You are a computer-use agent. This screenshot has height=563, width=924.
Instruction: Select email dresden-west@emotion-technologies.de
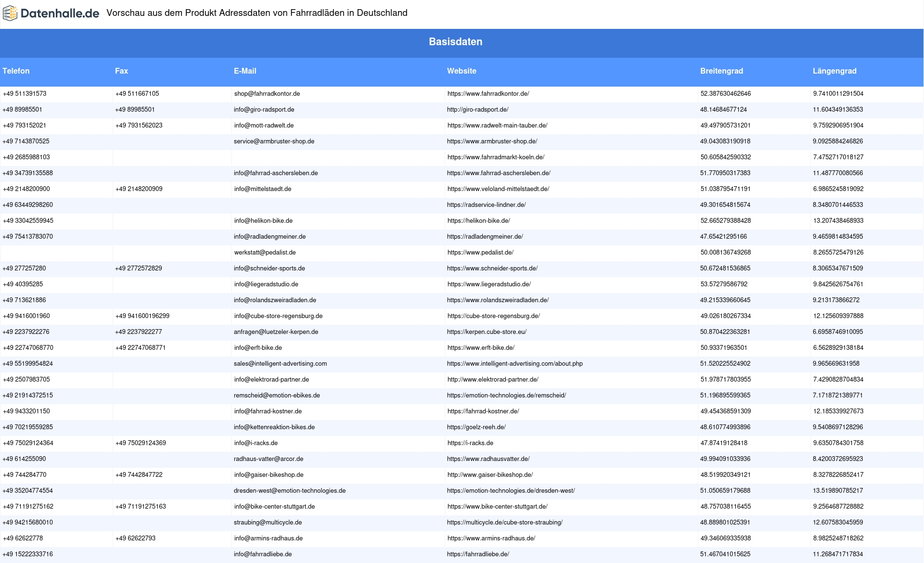click(290, 491)
